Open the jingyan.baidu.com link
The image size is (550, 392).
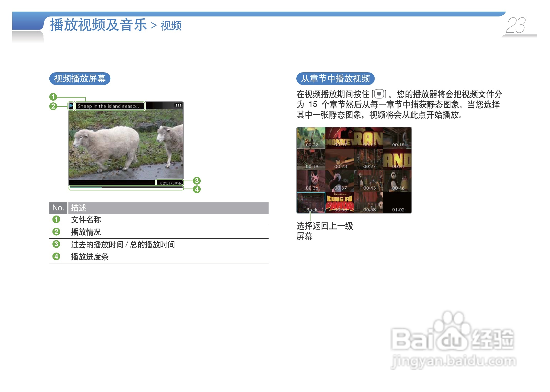point(454,361)
